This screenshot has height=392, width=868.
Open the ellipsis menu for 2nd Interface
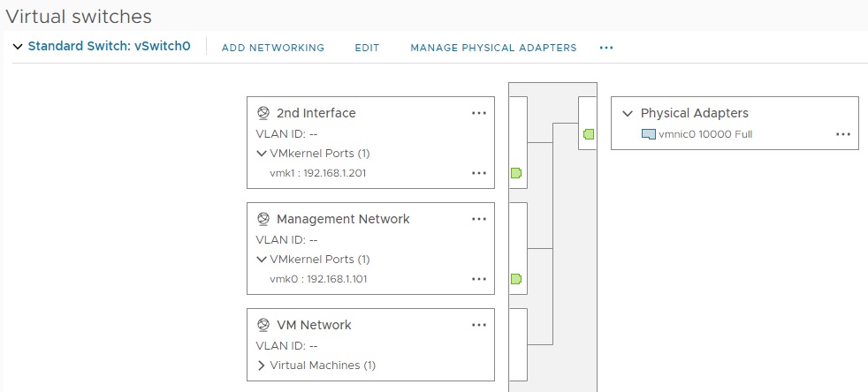479,113
